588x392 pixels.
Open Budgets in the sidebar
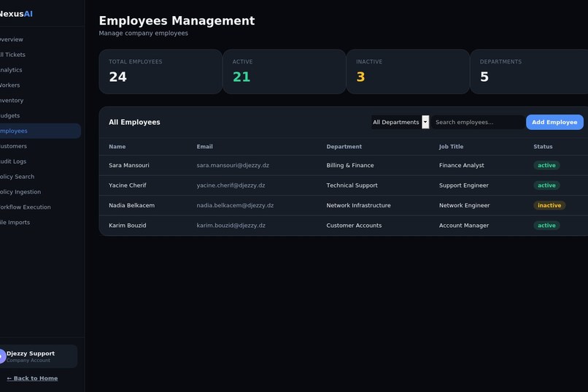[x=9, y=115]
